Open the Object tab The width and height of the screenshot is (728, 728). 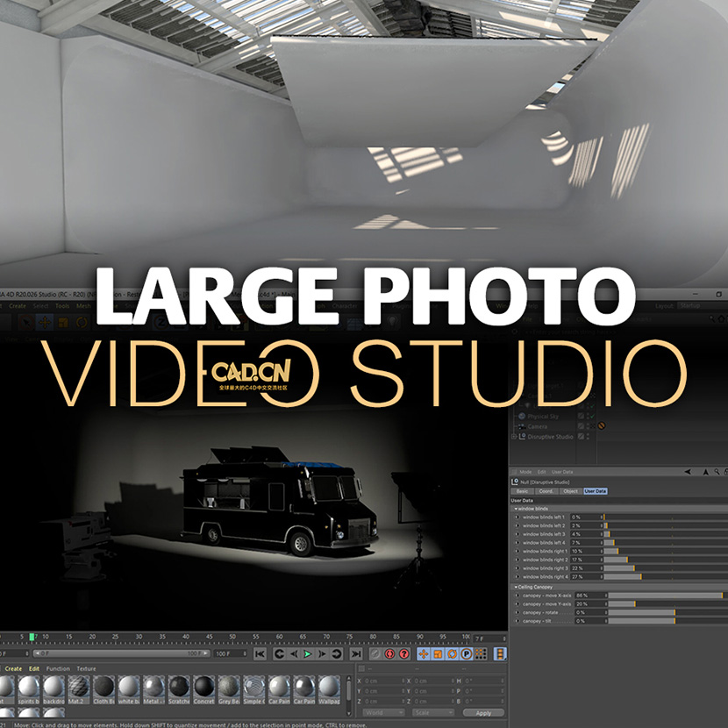click(x=570, y=491)
